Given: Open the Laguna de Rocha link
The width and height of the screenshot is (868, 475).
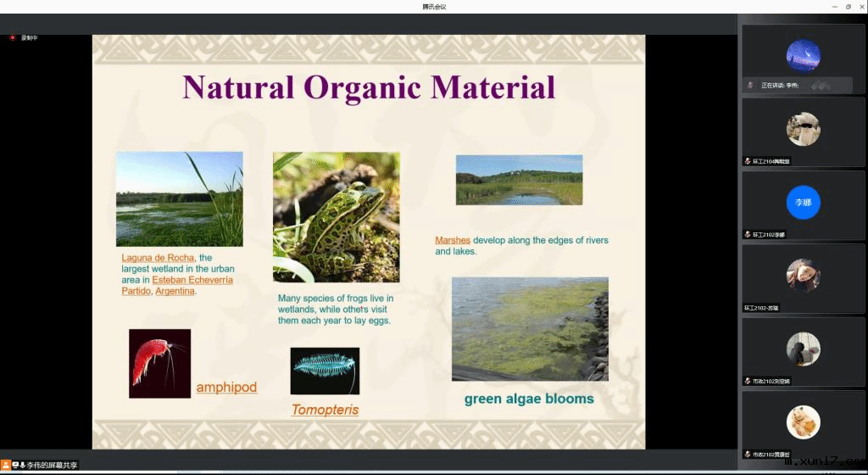Looking at the screenshot, I should [158, 258].
